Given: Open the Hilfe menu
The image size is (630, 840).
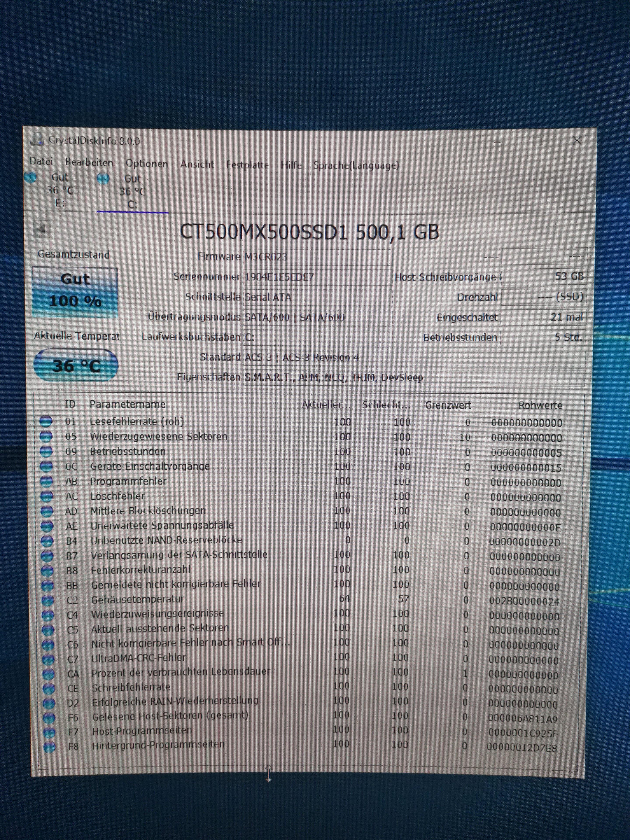Looking at the screenshot, I should click(x=291, y=165).
